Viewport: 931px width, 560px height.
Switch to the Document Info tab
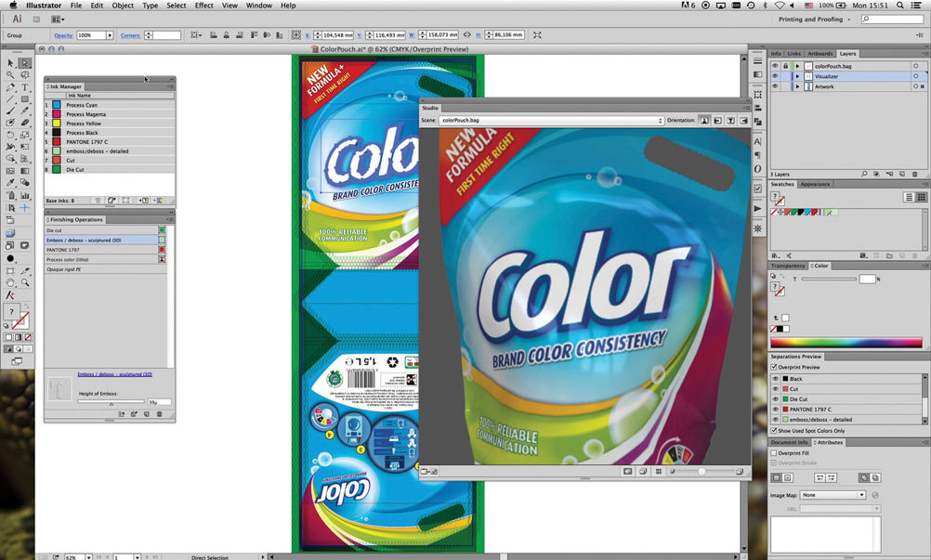click(790, 443)
